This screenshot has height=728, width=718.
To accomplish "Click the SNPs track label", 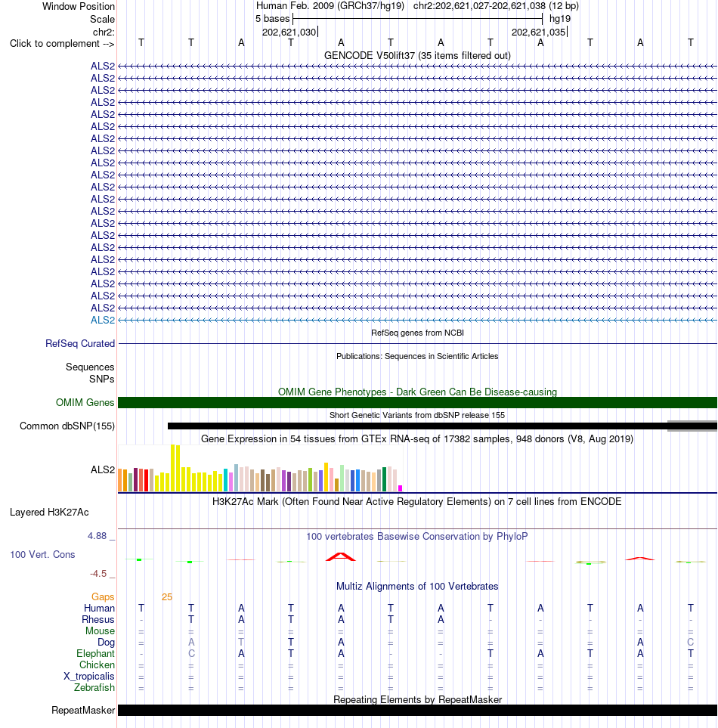I will point(101,379).
